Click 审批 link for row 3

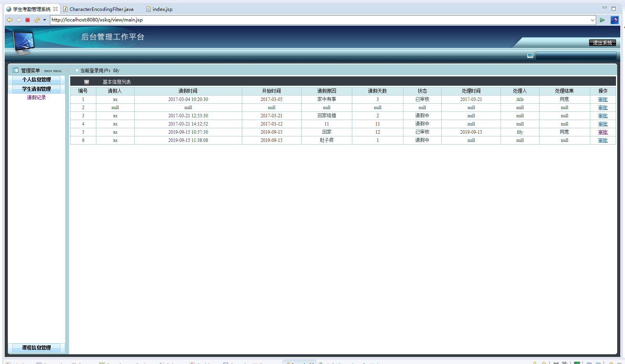pyautogui.click(x=603, y=116)
